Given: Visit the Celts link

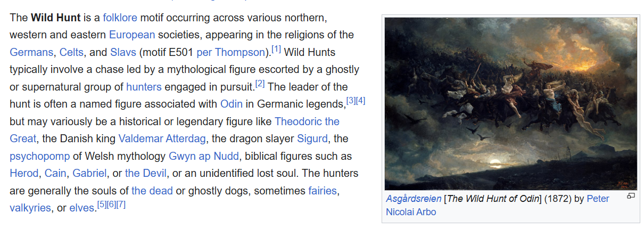Looking at the screenshot, I should coord(71,52).
